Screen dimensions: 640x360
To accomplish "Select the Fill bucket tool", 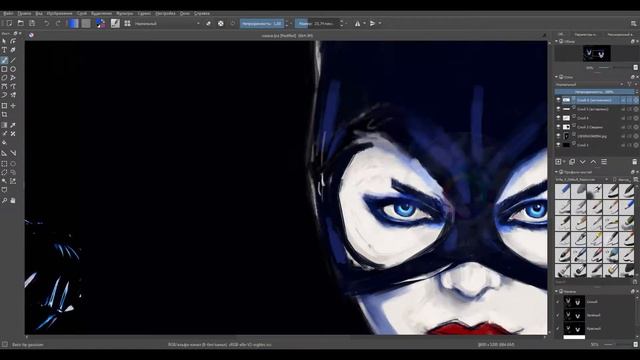I will [4, 142].
